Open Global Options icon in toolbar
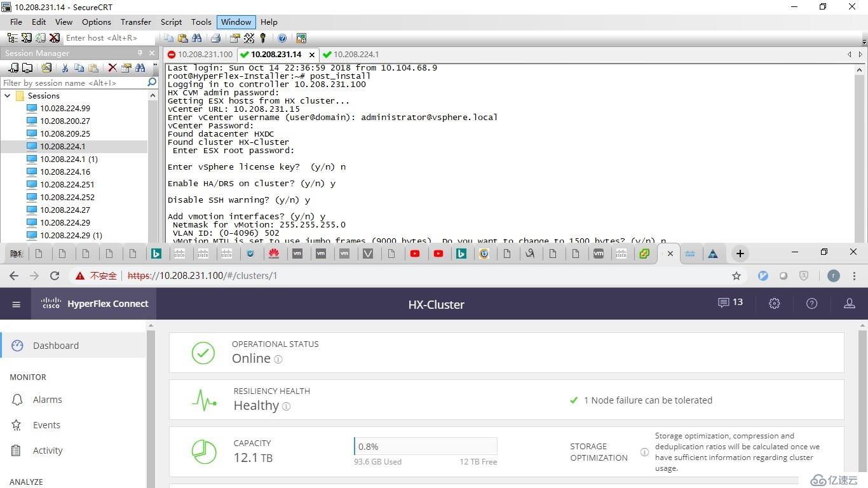 249,38
